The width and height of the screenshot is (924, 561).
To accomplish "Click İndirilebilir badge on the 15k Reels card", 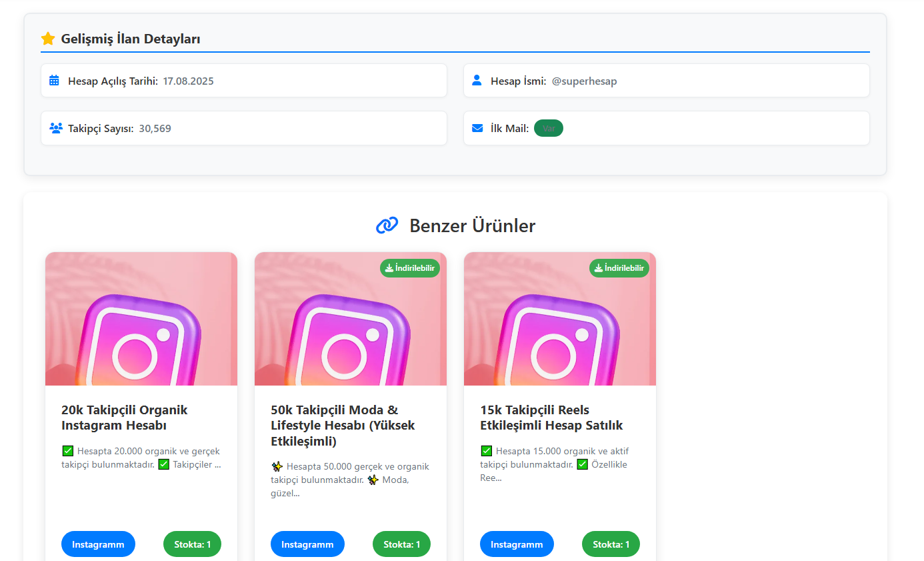I will click(619, 268).
